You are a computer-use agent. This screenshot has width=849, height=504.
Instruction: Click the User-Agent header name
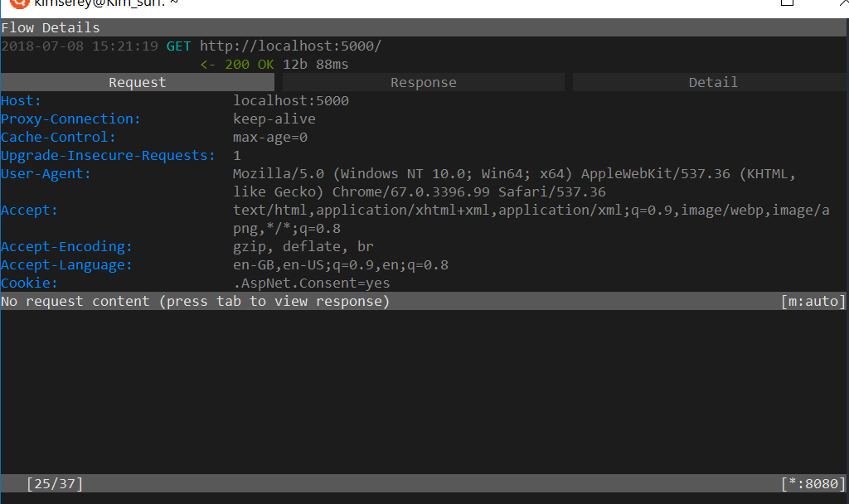point(46,174)
